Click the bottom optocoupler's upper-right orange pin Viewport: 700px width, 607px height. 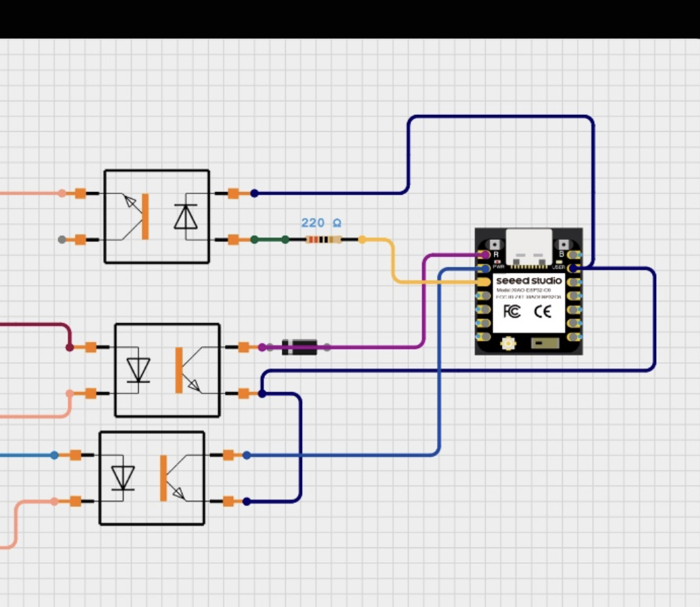coord(228,455)
